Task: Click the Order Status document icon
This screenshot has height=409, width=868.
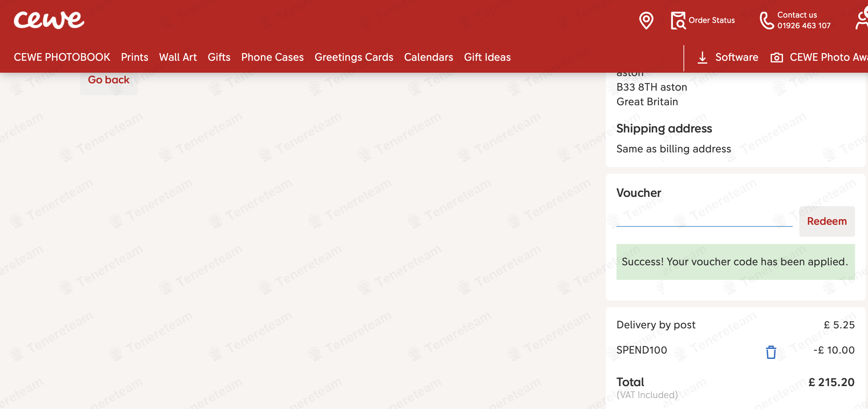Action: (x=678, y=21)
